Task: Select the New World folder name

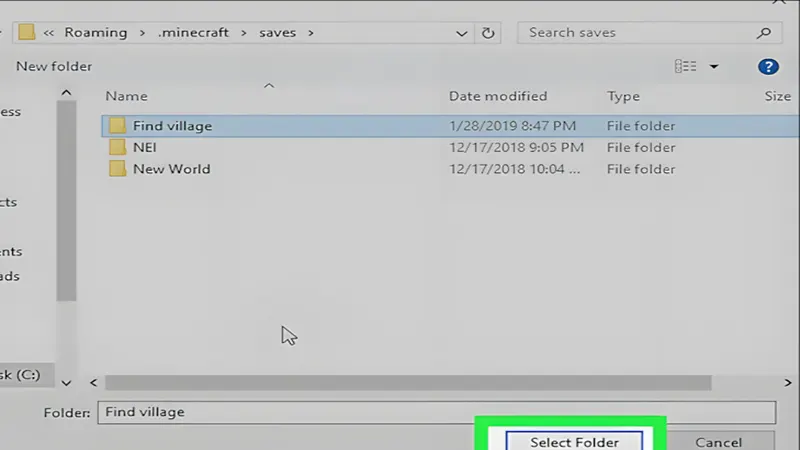Action: [171, 169]
